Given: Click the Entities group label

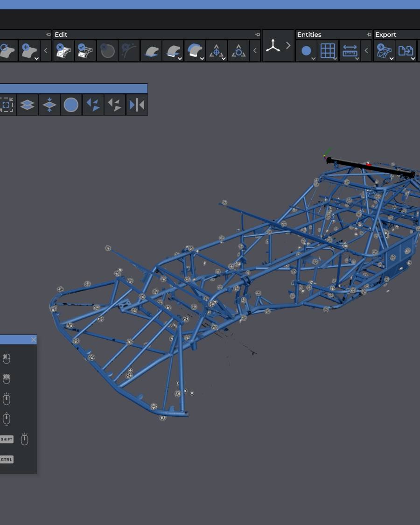Looking at the screenshot, I should coord(309,35).
